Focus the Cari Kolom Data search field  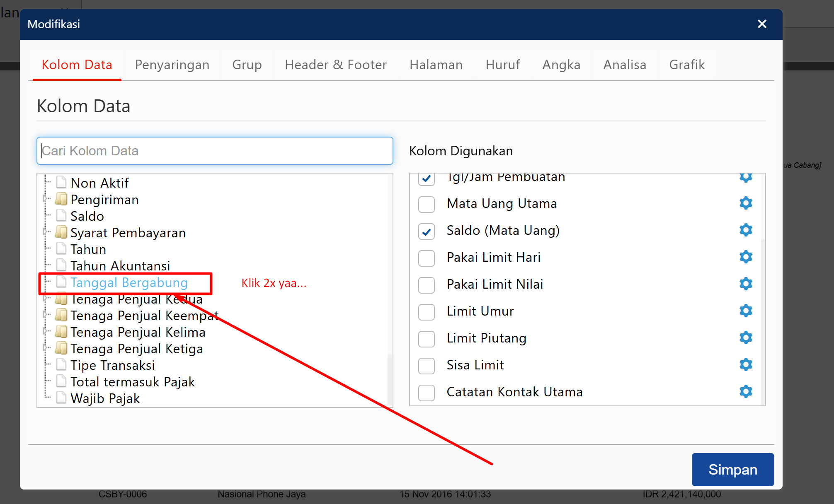pos(215,151)
